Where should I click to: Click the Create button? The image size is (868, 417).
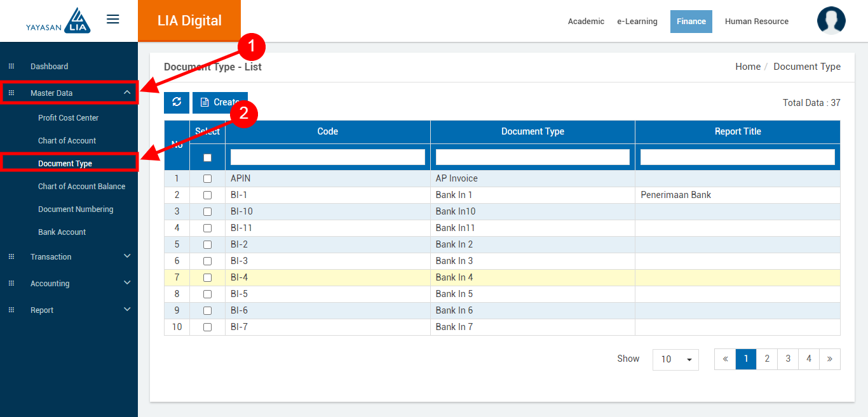(220, 102)
